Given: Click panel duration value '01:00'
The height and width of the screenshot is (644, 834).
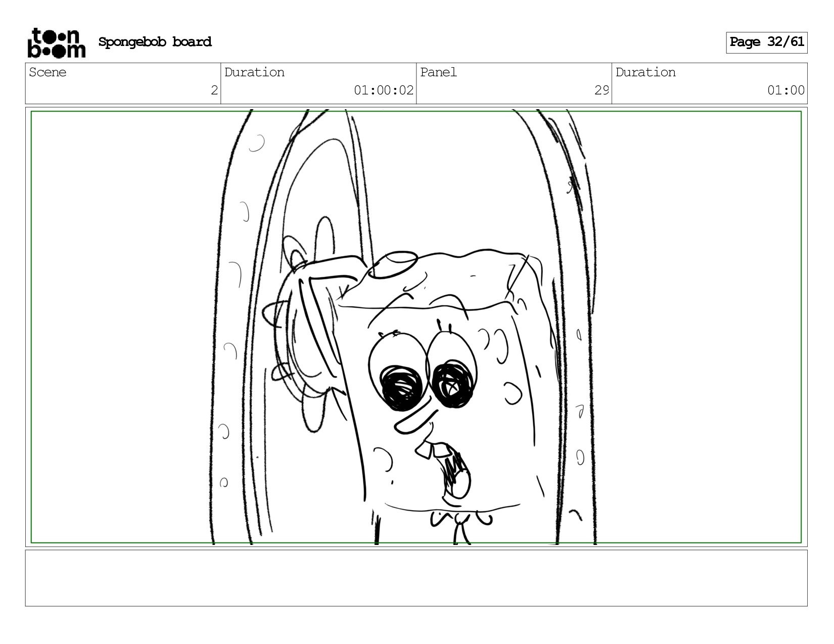Looking at the screenshot, I should [x=785, y=91].
